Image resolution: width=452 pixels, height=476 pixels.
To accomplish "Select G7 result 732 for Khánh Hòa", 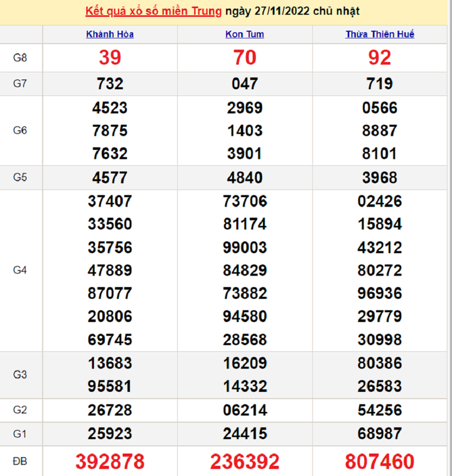I will (x=110, y=84).
